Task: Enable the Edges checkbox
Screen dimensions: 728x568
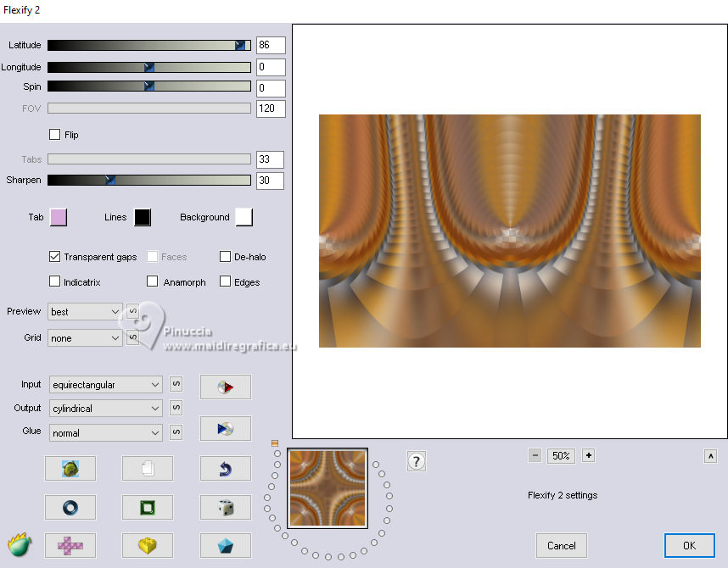Action: [225, 281]
